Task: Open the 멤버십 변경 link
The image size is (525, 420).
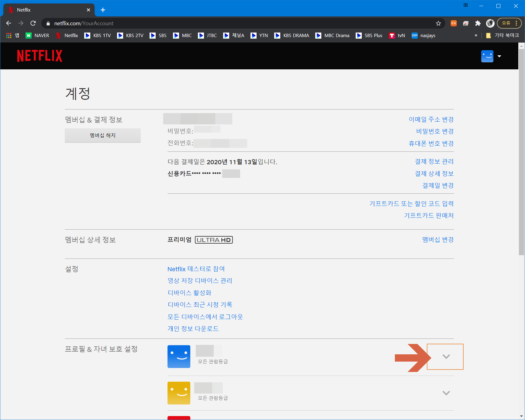Action: point(438,239)
